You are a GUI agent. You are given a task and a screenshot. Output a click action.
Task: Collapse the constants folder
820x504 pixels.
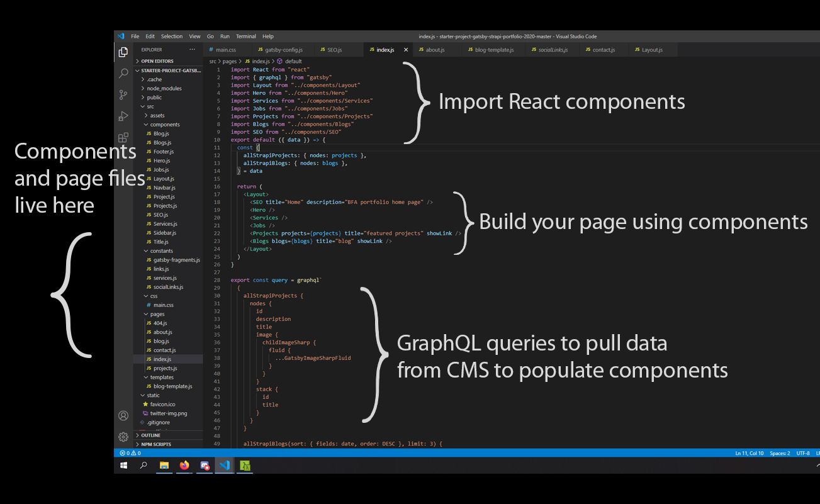click(168, 251)
